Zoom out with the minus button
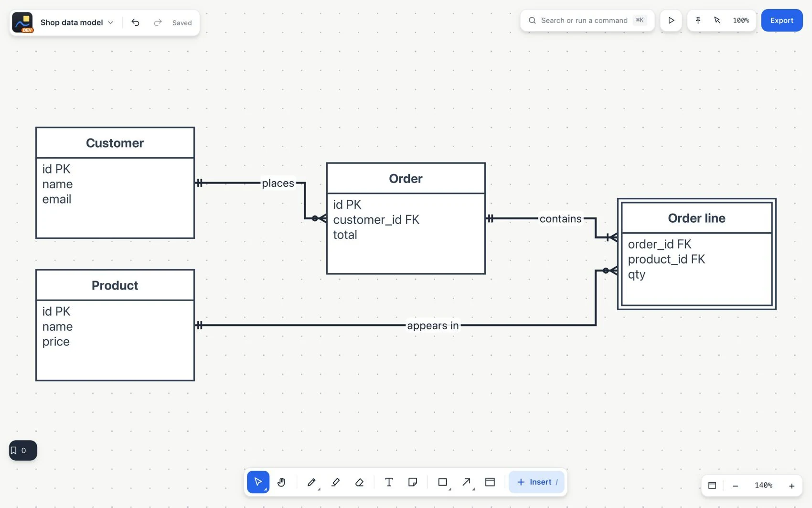This screenshot has height=508, width=812. [x=736, y=486]
